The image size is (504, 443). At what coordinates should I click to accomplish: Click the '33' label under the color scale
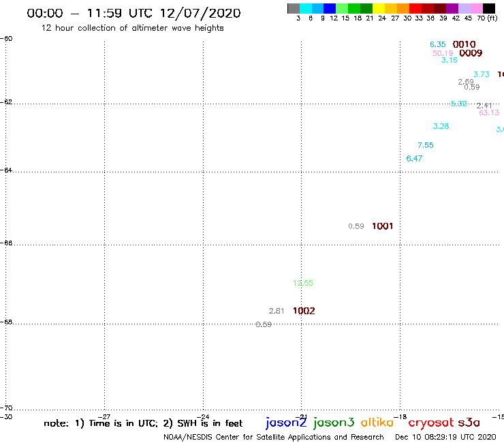click(x=418, y=18)
